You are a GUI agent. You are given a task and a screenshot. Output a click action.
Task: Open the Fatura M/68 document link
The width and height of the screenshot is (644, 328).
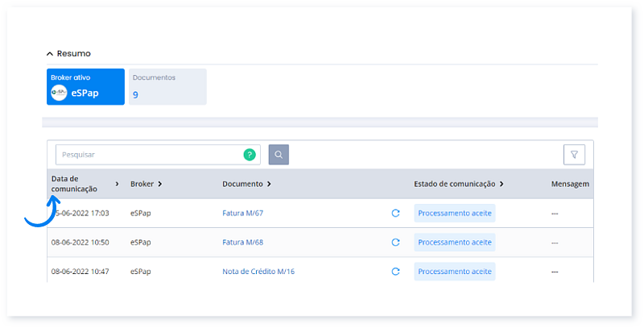click(x=243, y=243)
